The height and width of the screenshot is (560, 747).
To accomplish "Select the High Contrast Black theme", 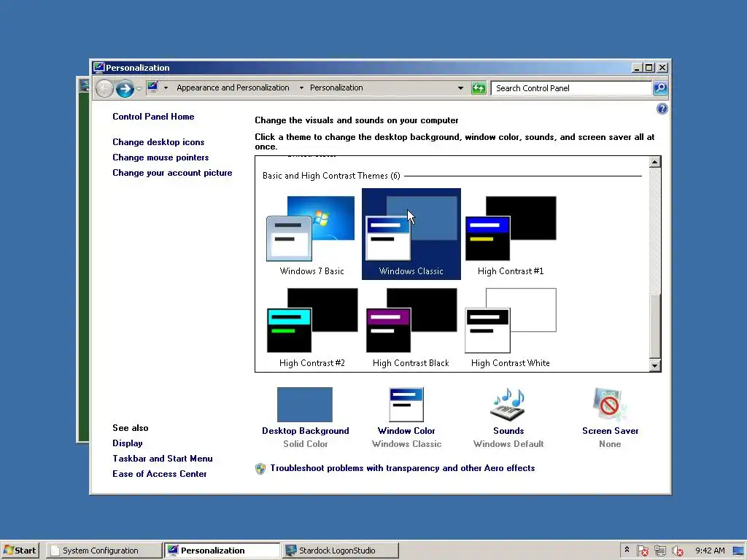I will 411,327.
